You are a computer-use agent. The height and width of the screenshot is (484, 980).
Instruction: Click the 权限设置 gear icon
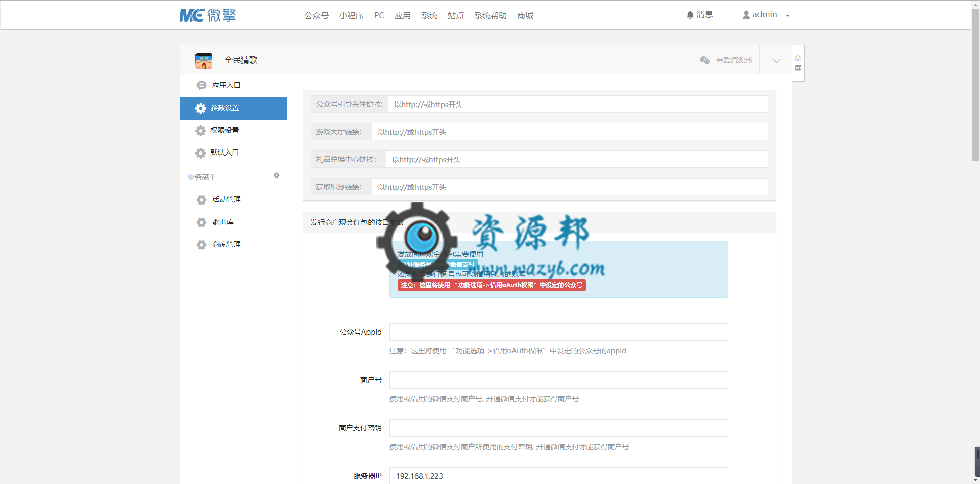[201, 131]
